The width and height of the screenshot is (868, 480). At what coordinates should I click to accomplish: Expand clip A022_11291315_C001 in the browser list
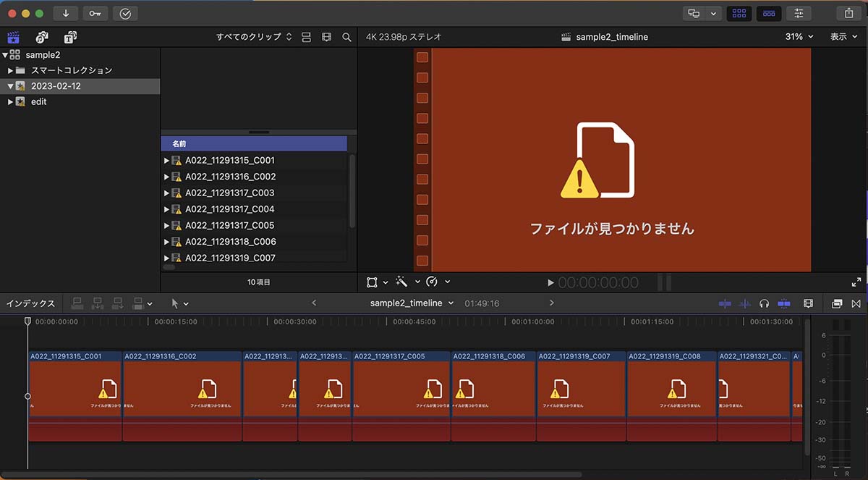point(166,161)
